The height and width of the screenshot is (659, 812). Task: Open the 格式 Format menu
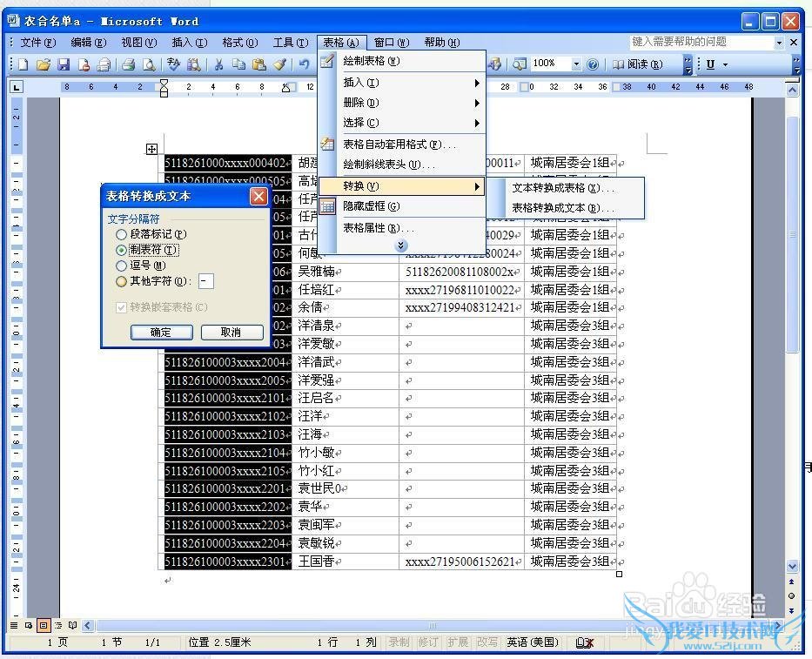point(239,43)
